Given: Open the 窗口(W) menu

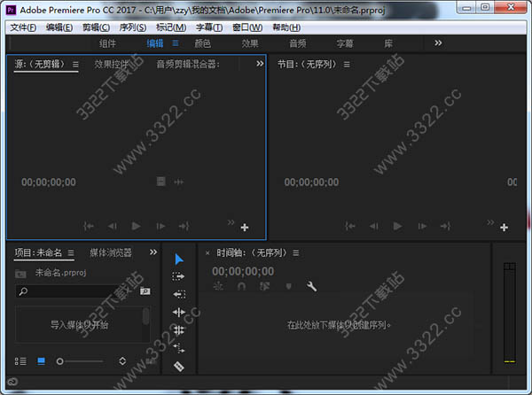Looking at the screenshot, I should pos(247,27).
